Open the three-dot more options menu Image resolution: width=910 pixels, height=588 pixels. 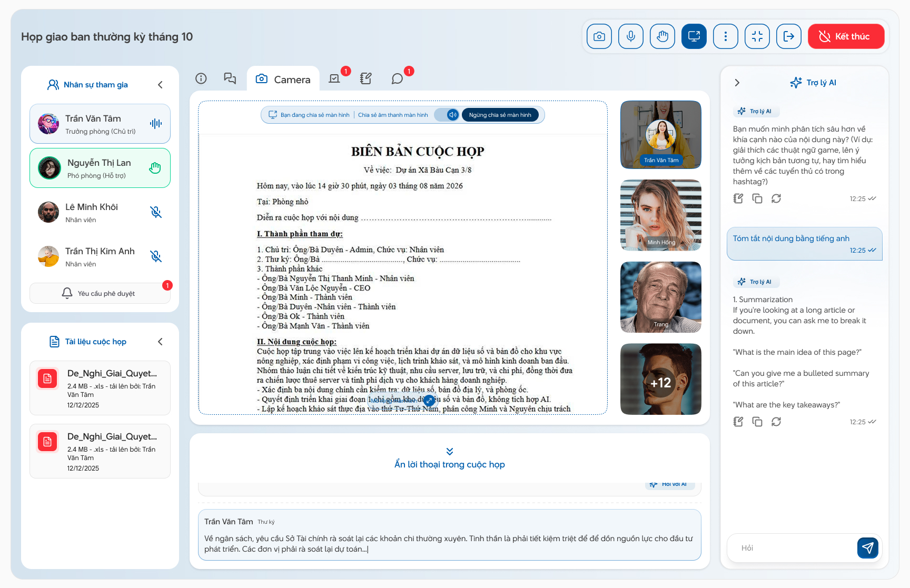coord(725,36)
